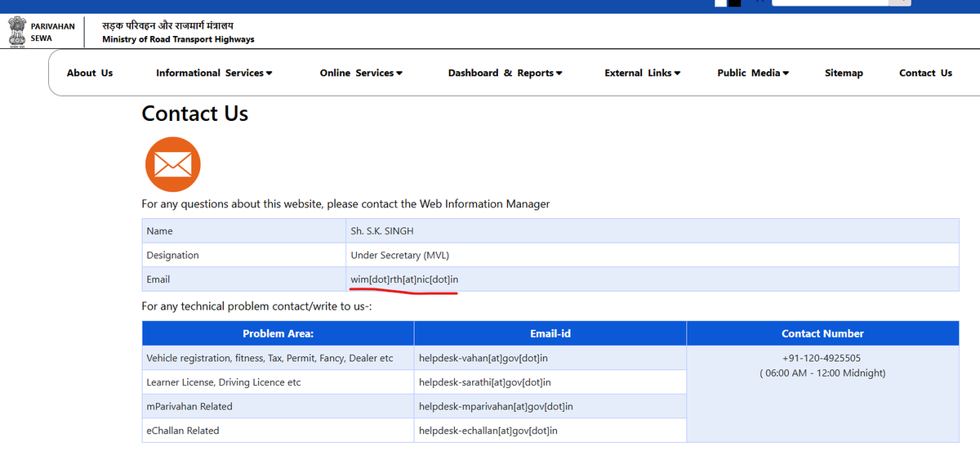Select the mParivahan Related row
980x460 pixels.
278,406
